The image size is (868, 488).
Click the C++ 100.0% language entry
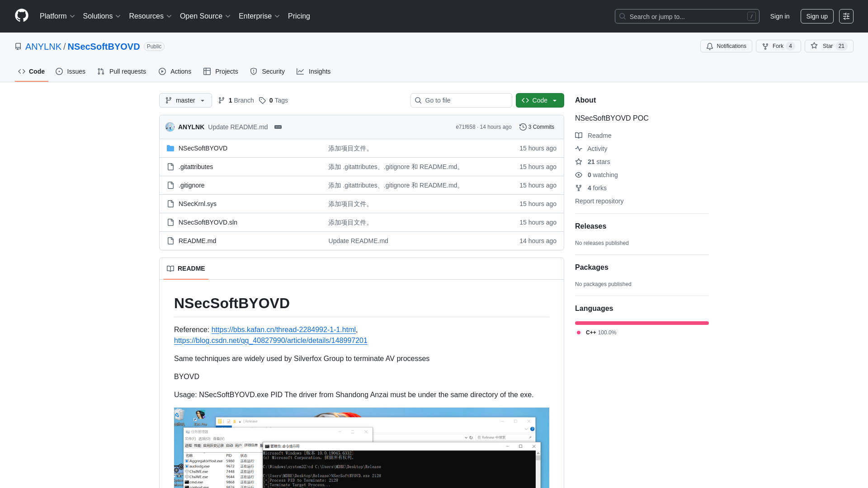pyautogui.click(x=597, y=333)
